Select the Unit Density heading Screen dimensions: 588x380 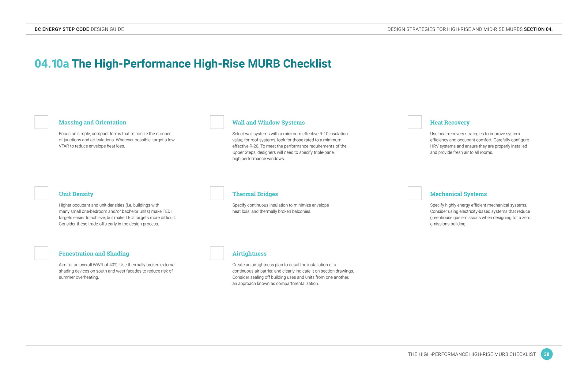[x=76, y=194]
